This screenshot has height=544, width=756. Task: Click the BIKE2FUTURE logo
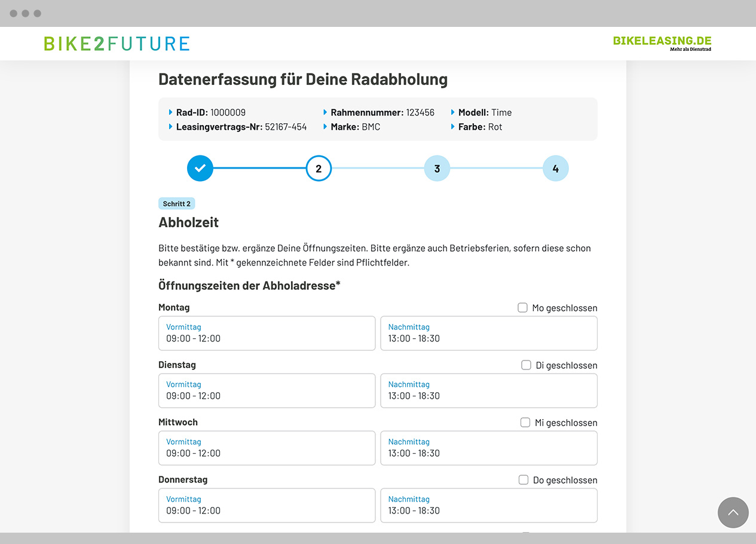tap(117, 44)
